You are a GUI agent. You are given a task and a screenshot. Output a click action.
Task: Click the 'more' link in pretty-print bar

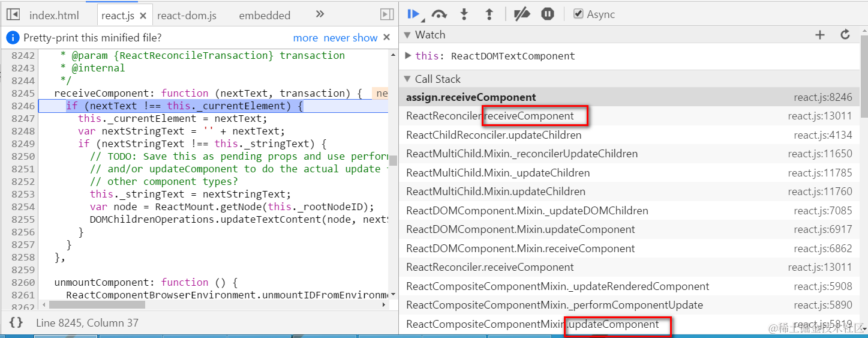pyautogui.click(x=305, y=38)
